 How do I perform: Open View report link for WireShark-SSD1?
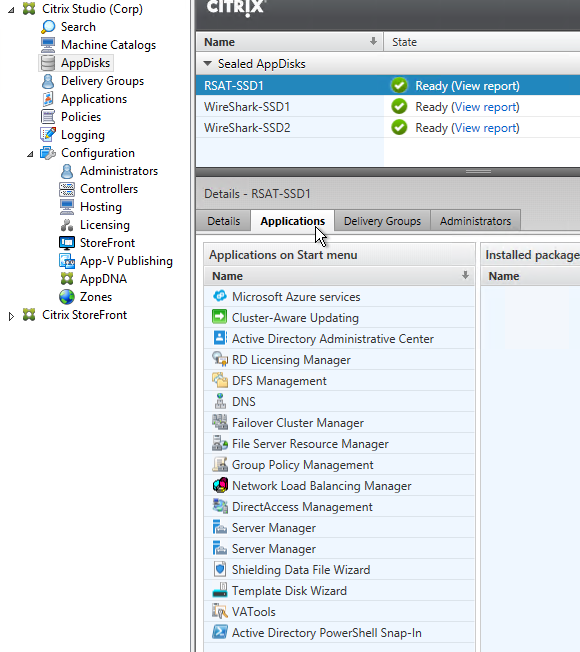[x=485, y=107]
